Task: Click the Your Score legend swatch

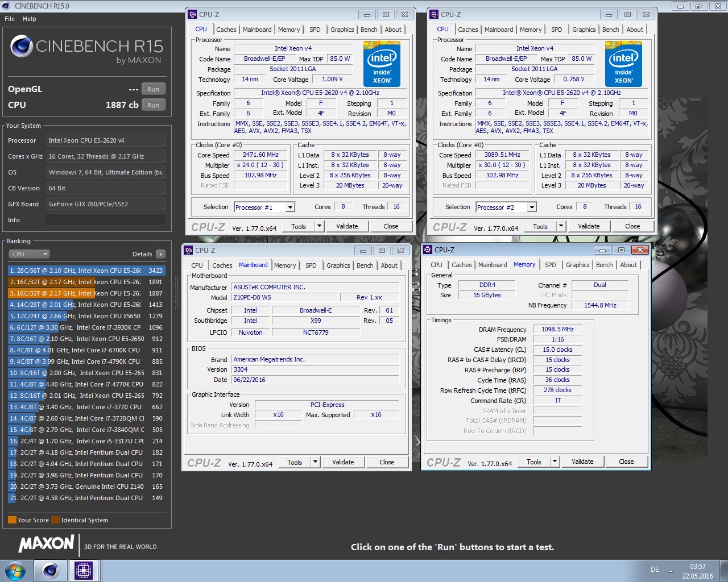Action: [x=12, y=520]
